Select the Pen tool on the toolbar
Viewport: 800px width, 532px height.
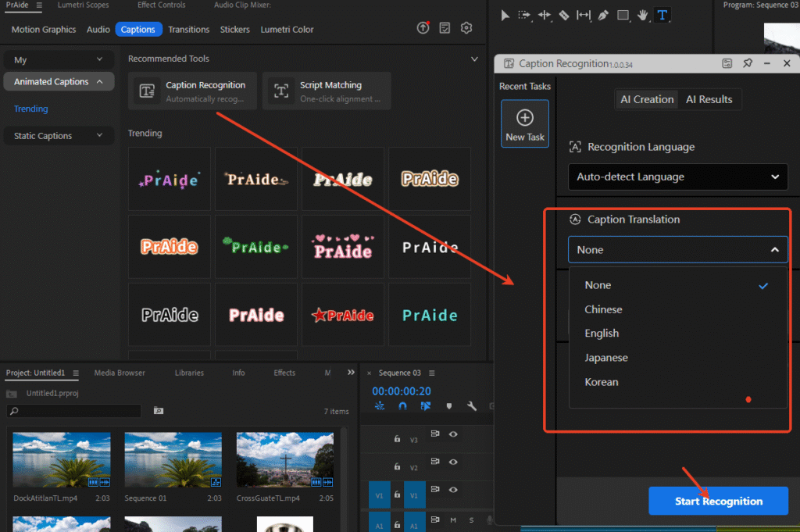[602, 14]
